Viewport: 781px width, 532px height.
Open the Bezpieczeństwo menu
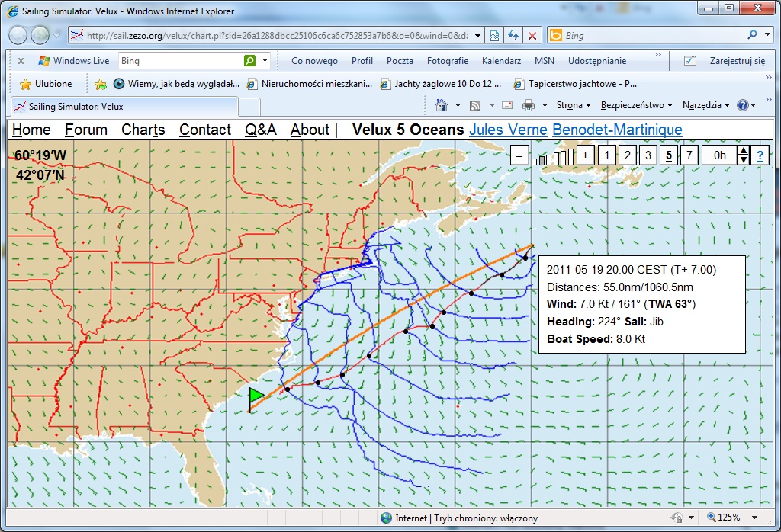637,105
